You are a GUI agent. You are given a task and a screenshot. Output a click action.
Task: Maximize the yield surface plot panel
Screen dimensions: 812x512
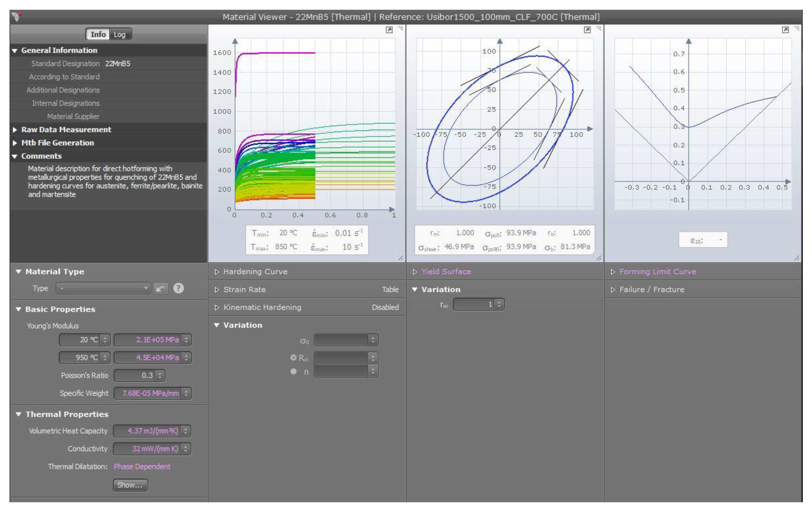point(587,30)
